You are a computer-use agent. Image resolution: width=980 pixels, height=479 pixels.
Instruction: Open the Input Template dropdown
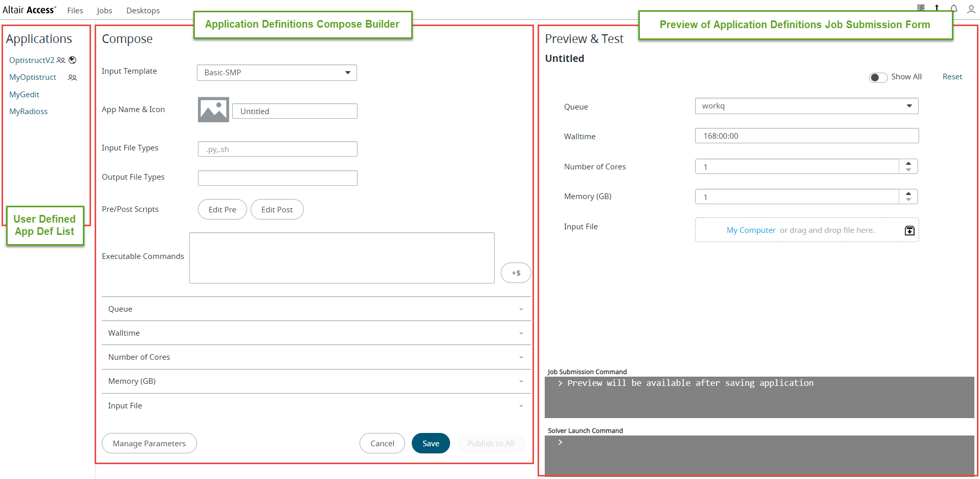pyautogui.click(x=277, y=73)
